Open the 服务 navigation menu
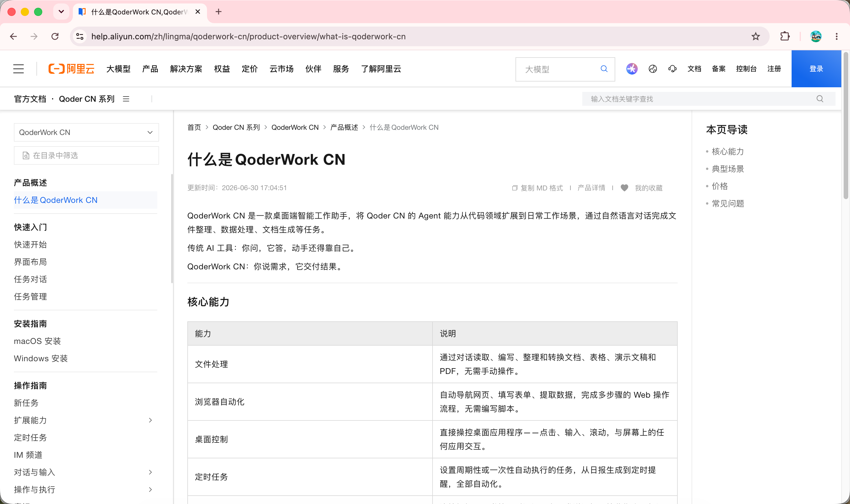 coord(341,69)
